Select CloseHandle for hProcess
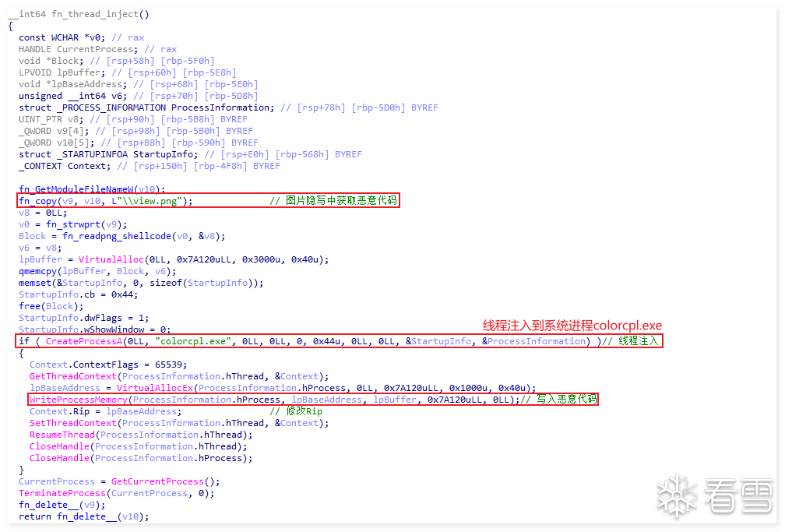 141,458
